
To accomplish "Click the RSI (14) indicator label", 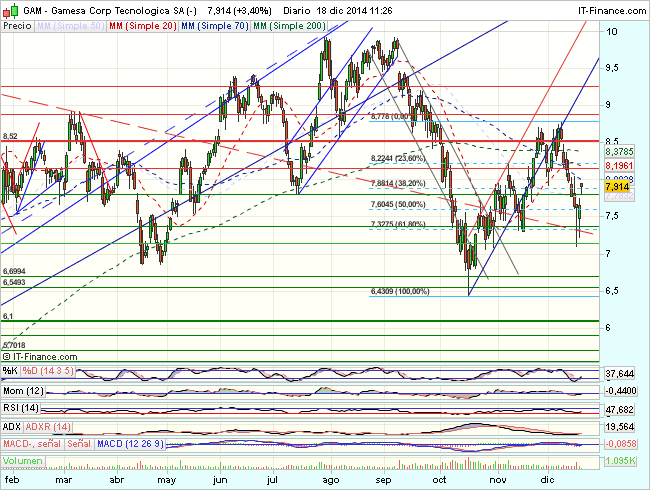I will coord(21,408).
